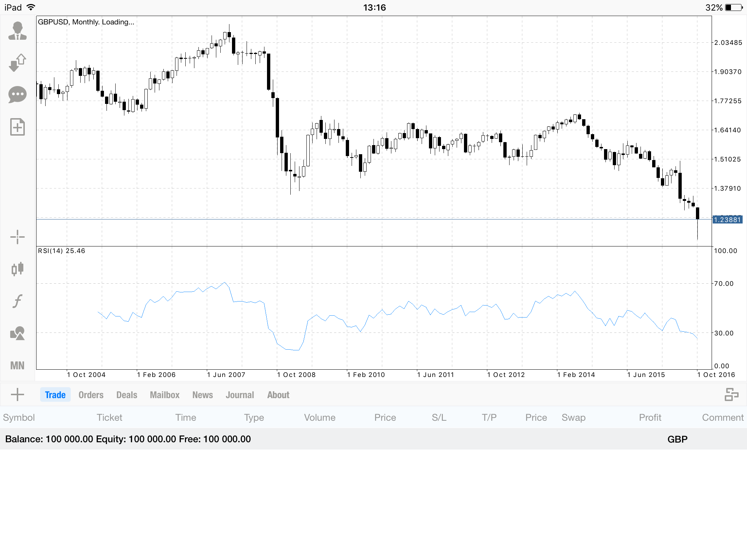Open objects shapes icon
This screenshot has height=560, width=747.
(18, 333)
